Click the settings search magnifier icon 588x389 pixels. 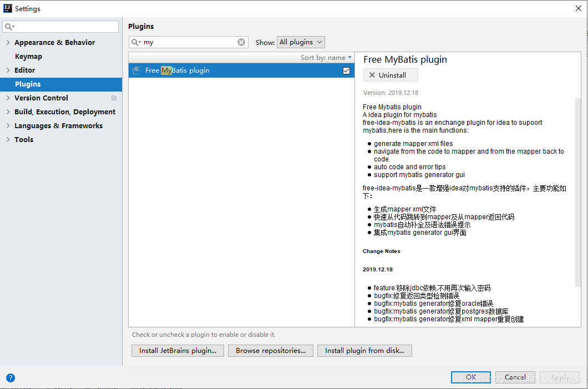click(x=9, y=27)
